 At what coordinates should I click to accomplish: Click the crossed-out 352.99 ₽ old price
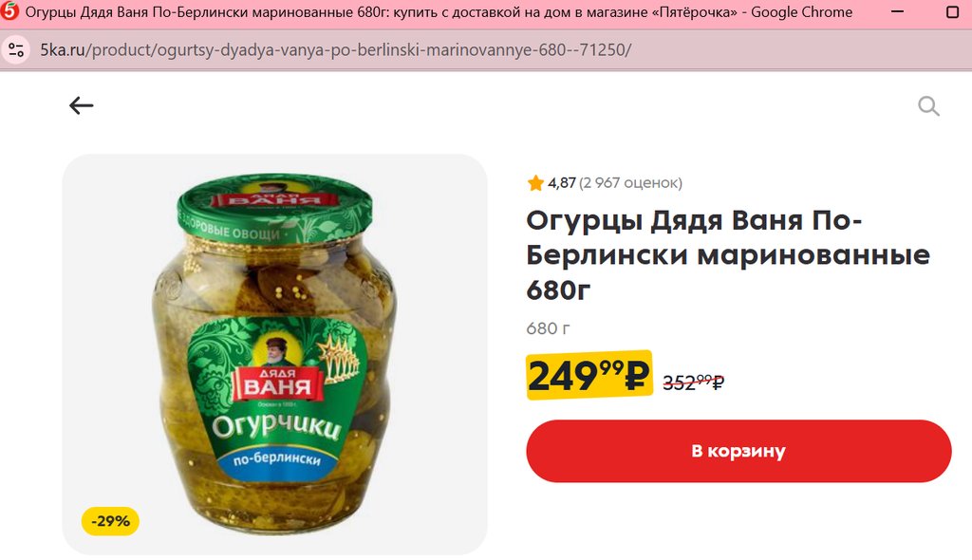(x=693, y=382)
